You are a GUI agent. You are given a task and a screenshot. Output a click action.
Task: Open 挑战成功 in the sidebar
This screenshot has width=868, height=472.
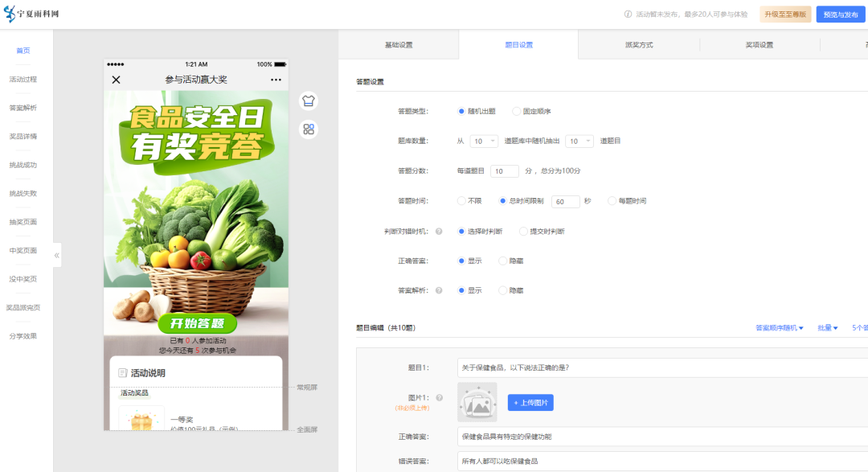[23, 165]
